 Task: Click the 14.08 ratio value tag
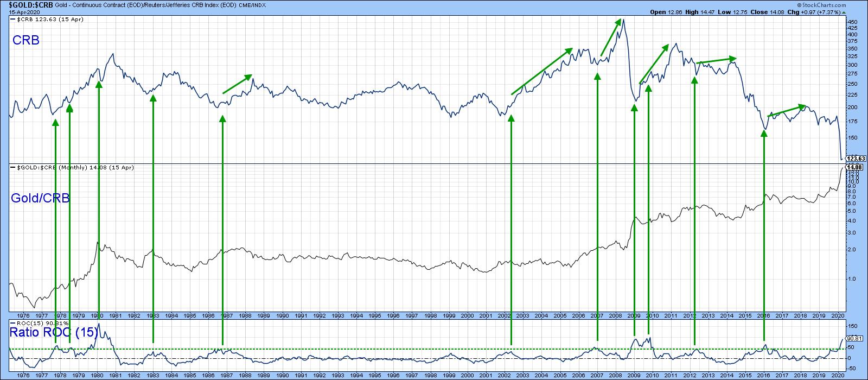point(856,168)
